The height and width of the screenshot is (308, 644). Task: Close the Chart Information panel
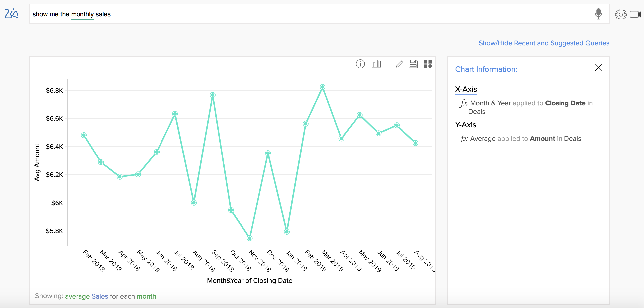coord(598,68)
